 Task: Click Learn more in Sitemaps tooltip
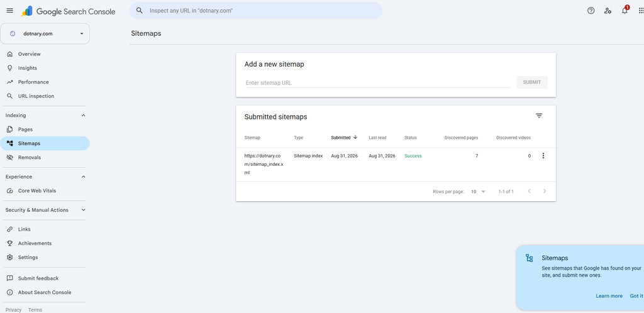click(609, 296)
